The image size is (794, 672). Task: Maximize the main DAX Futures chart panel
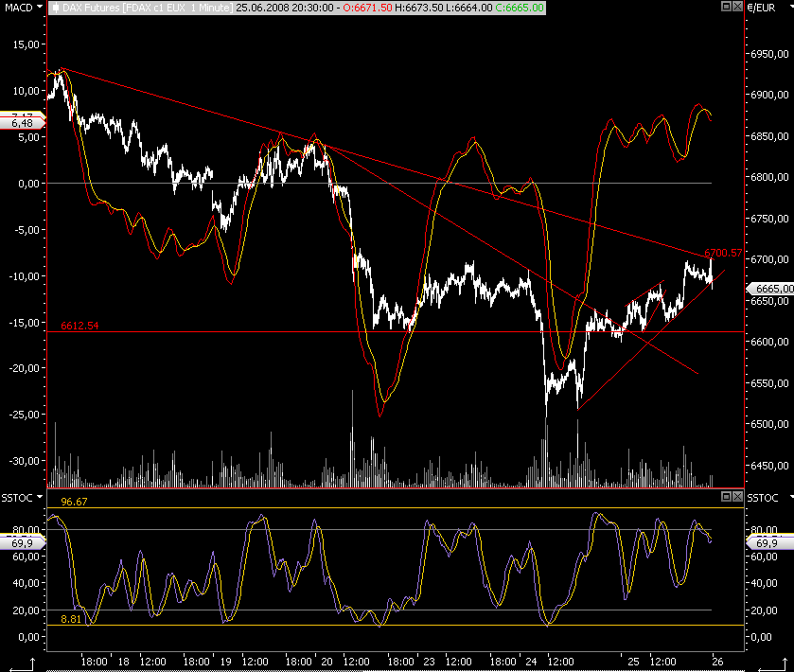(726, 7)
